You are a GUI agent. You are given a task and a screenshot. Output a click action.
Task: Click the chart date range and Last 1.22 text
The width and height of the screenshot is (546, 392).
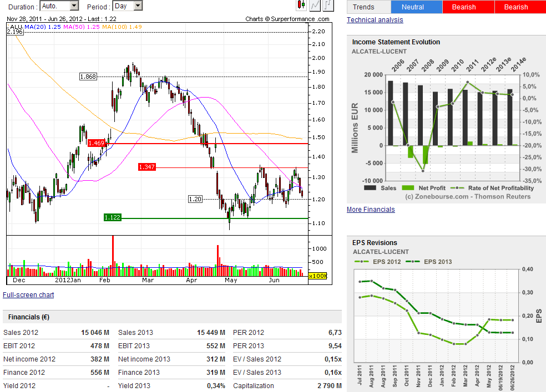tap(61, 19)
